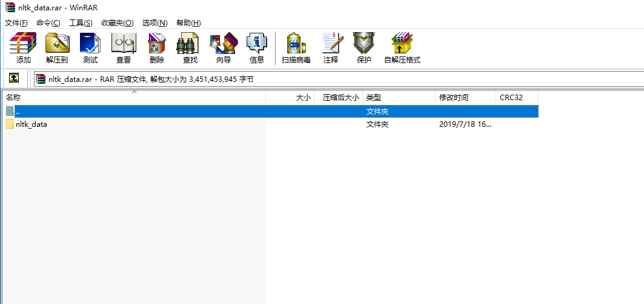Sort by 修改时间 column header

[465, 98]
